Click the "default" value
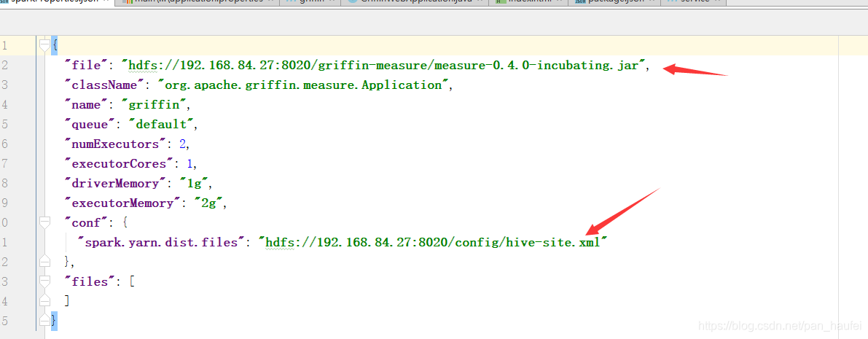The height and width of the screenshot is (339, 868). click(x=160, y=125)
